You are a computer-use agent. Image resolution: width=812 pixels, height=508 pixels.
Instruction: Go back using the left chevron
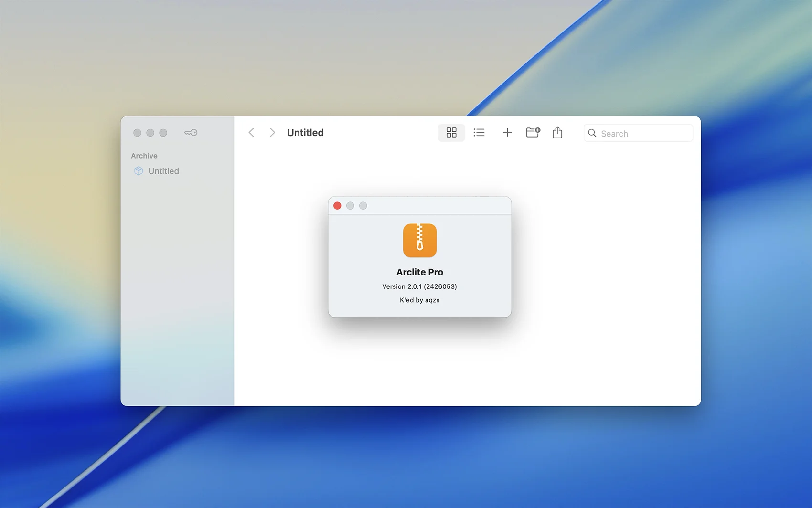coord(251,133)
